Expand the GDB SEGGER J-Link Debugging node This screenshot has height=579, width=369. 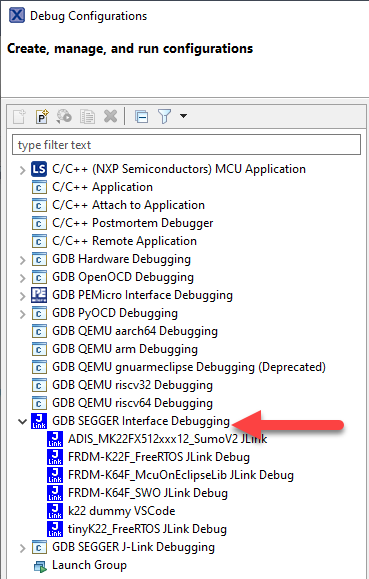23,548
